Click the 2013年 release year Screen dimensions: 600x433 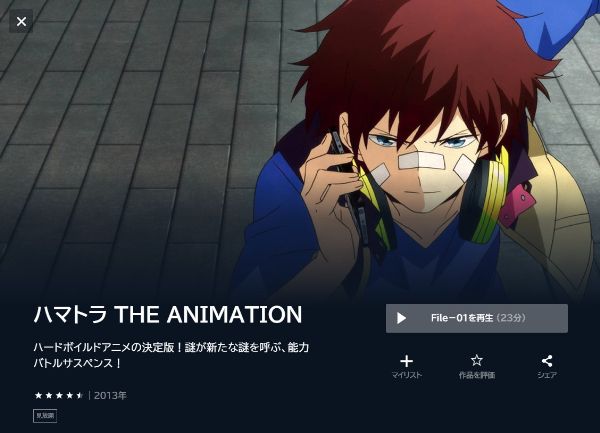click(x=110, y=395)
